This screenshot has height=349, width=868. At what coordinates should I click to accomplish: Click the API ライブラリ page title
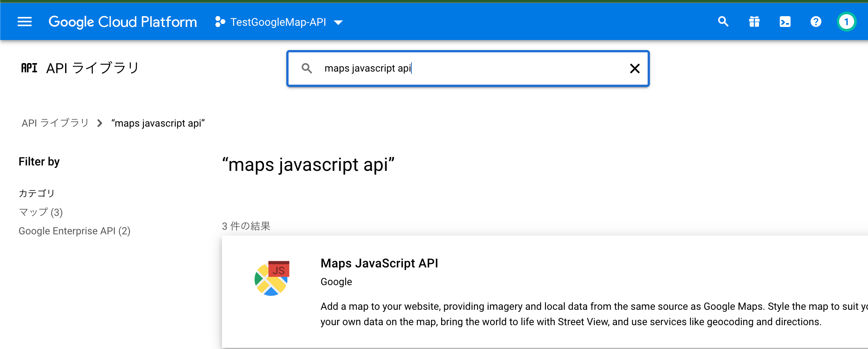coord(92,68)
